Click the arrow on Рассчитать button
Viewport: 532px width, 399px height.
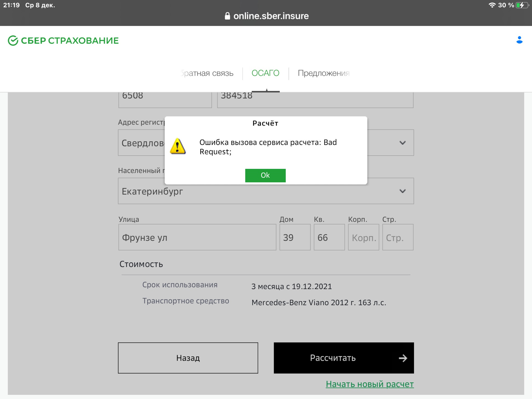[x=403, y=358]
